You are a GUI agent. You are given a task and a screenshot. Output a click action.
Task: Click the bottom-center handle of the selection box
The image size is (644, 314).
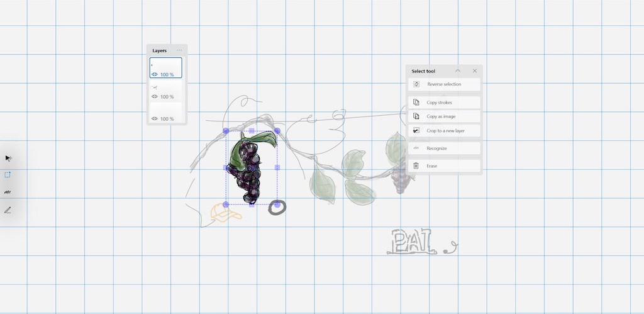[252, 205]
